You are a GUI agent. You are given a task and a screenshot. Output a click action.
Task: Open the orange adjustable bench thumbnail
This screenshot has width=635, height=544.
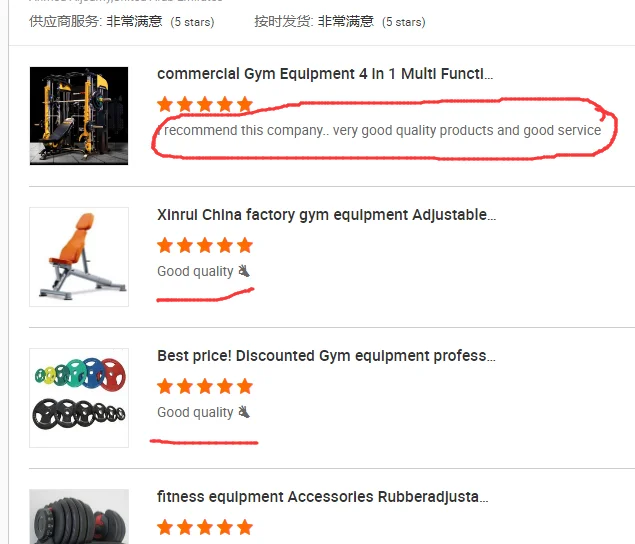pyautogui.click(x=79, y=257)
